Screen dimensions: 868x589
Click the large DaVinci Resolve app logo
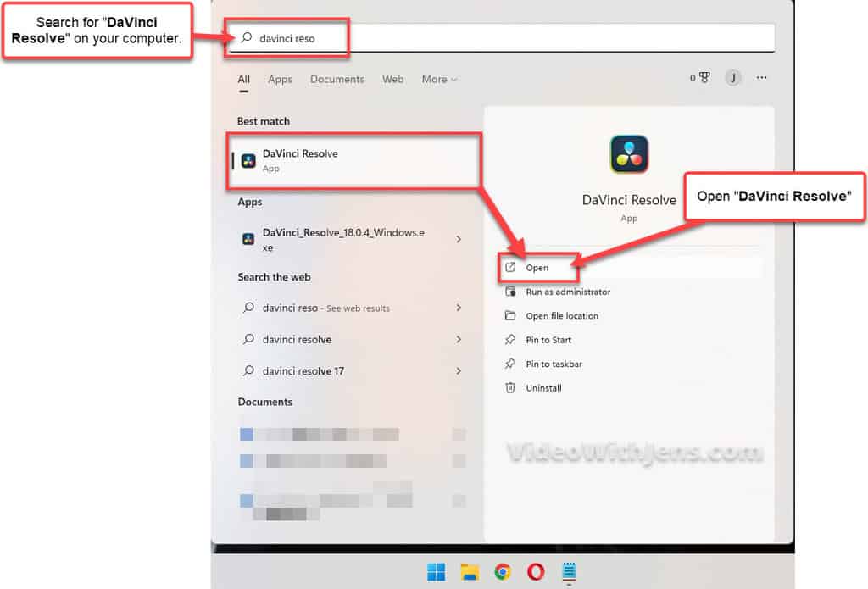(x=629, y=154)
